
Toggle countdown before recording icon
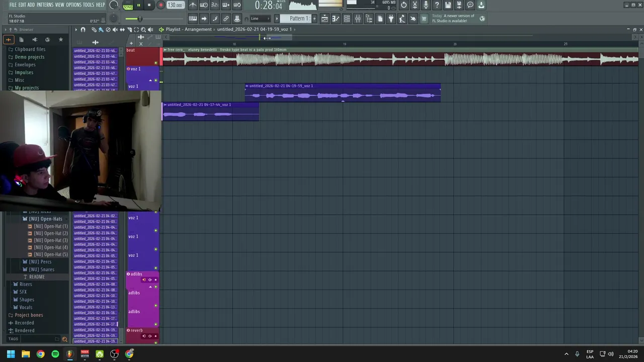point(214,5)
